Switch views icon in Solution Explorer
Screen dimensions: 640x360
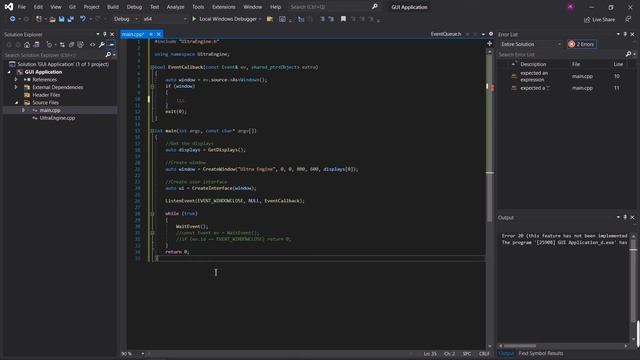[36, 45]
